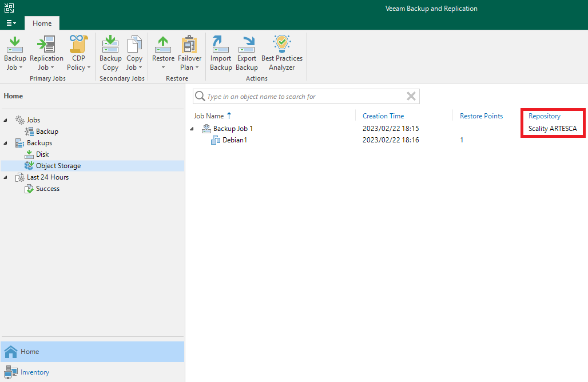
Task: Open the Restore ribbon button
Action: coord(163,53)
